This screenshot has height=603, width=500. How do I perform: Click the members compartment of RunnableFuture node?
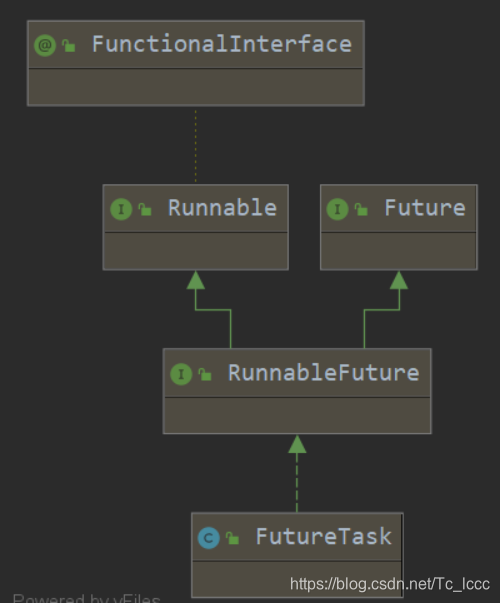point(297,415)
